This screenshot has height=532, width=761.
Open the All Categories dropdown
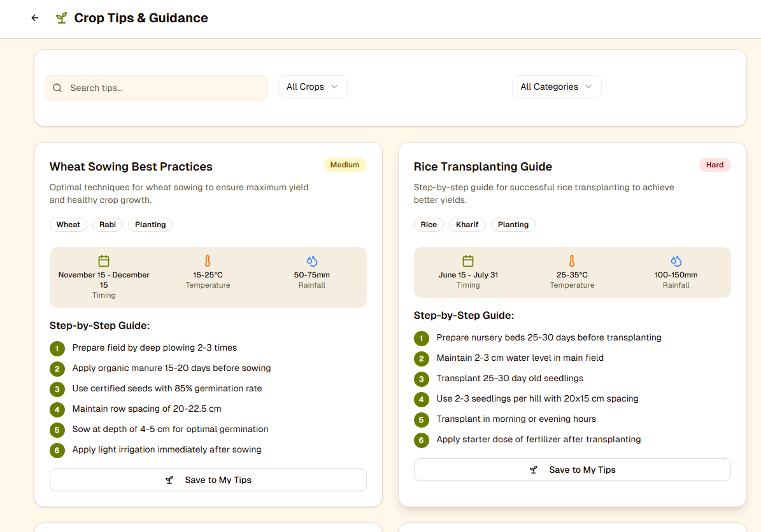[556, 87]
